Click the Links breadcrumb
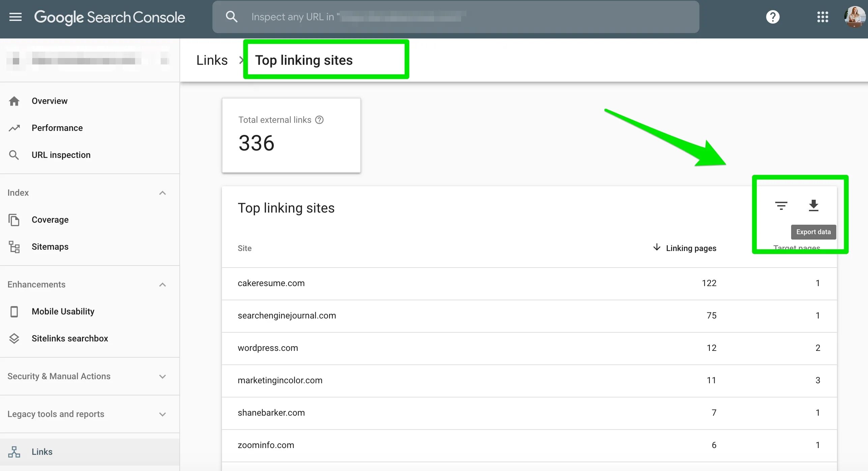868x471 pixels. click(x=212, y=60)
